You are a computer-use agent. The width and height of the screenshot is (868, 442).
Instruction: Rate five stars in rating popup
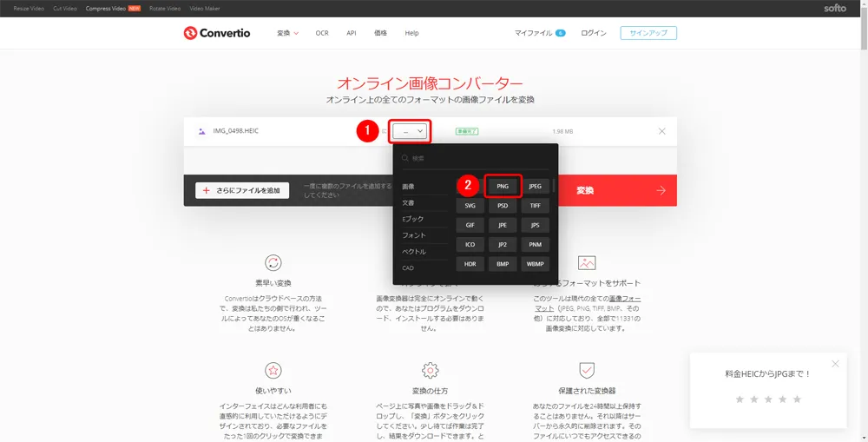(x=797, y=399)
